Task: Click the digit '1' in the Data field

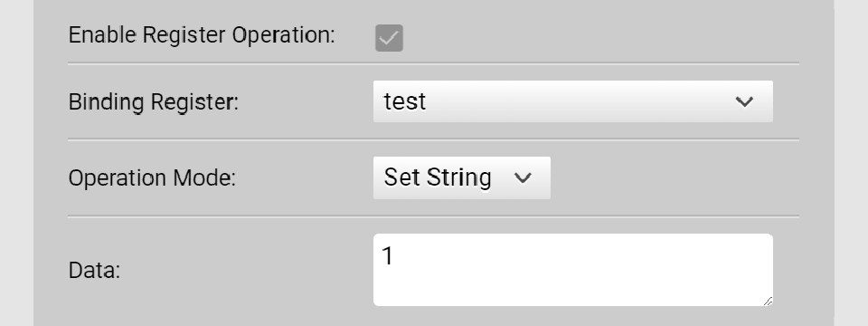Action: click(x=388, y=256)
